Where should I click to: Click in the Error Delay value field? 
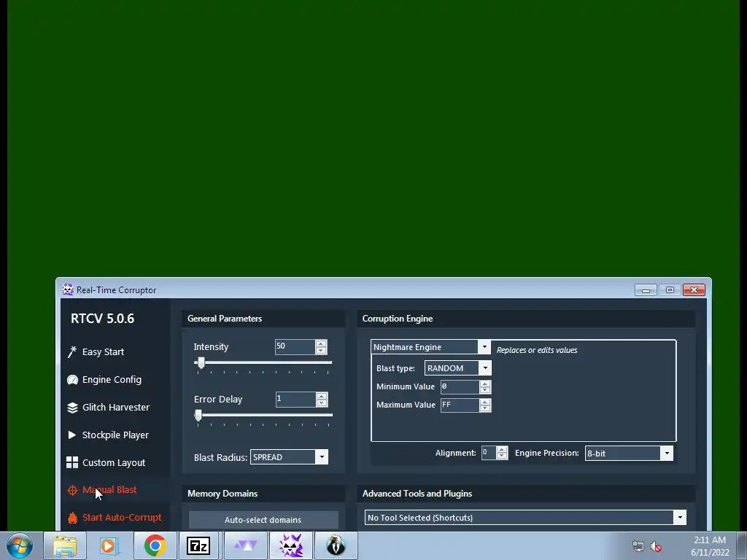tap(296, 399)
